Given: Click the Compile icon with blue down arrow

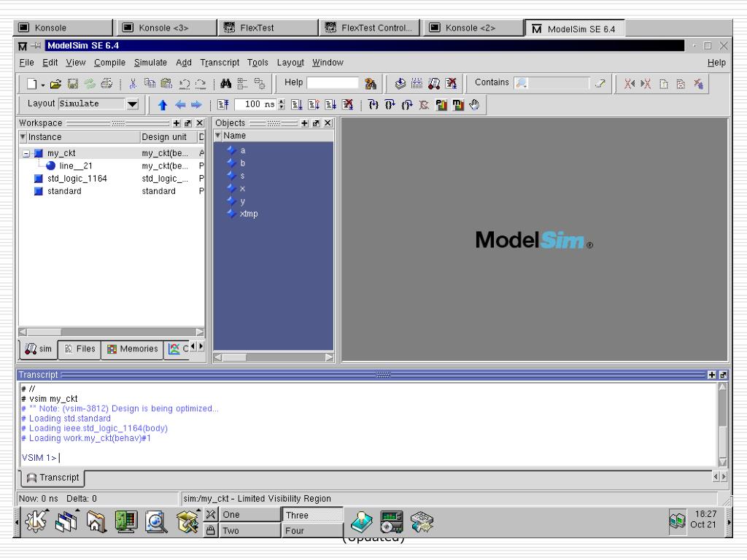Looking at the screenshot, I should point(400,83).
